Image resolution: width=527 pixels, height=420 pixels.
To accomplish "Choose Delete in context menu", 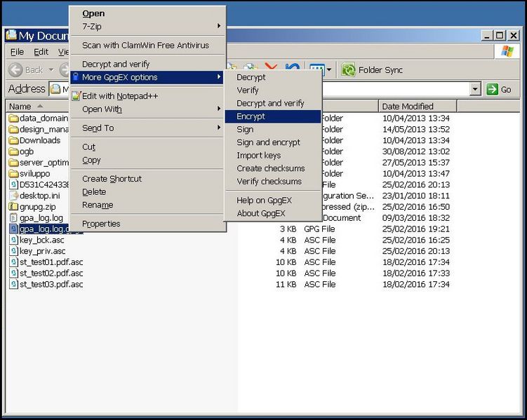I will pyautogui.click(x=147, y=192).
